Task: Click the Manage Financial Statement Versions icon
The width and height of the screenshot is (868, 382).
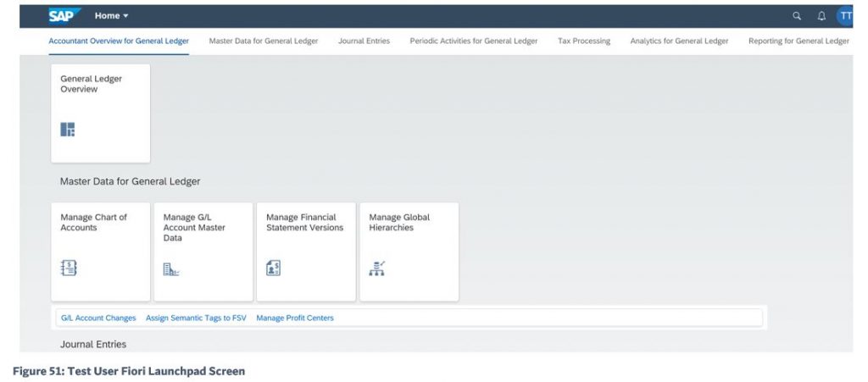Action: coord(274,269)
